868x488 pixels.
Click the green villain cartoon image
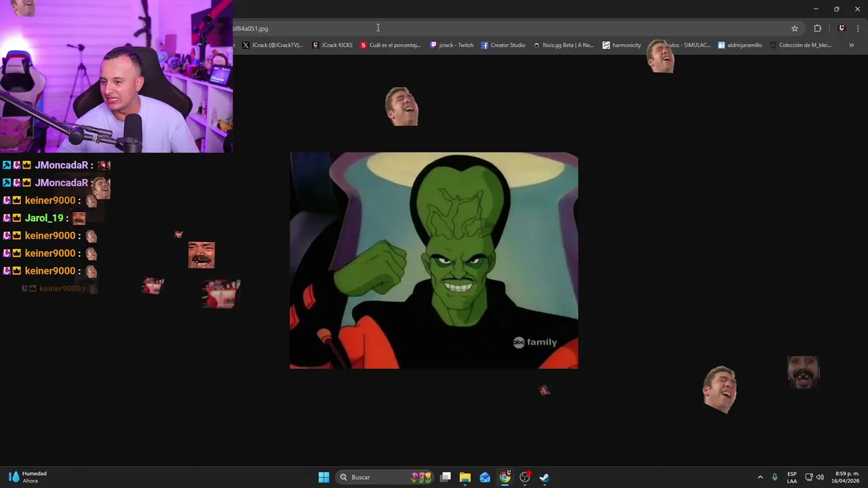(x=434, y=260)
